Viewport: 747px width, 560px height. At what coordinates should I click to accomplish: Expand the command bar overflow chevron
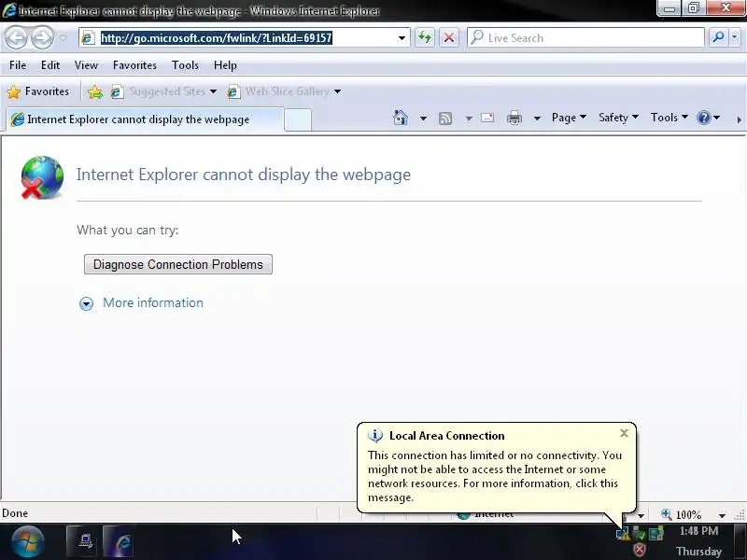click(739, 119)
